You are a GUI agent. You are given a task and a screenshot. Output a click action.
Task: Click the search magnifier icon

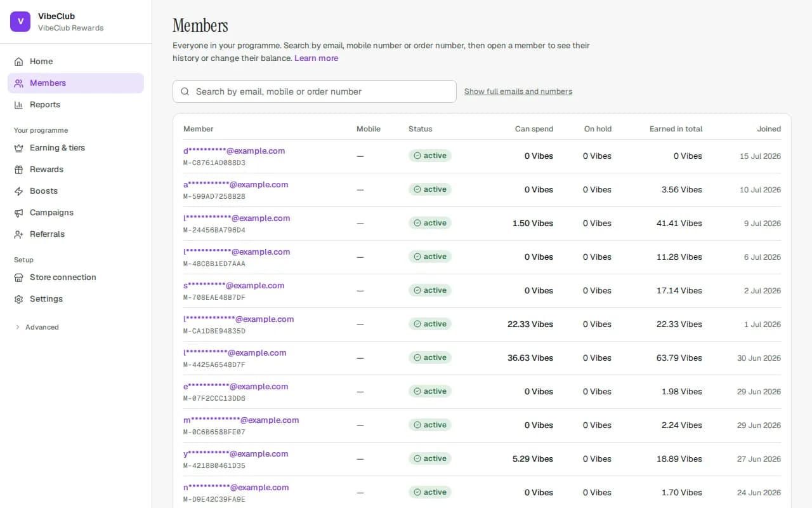[185, 91]
